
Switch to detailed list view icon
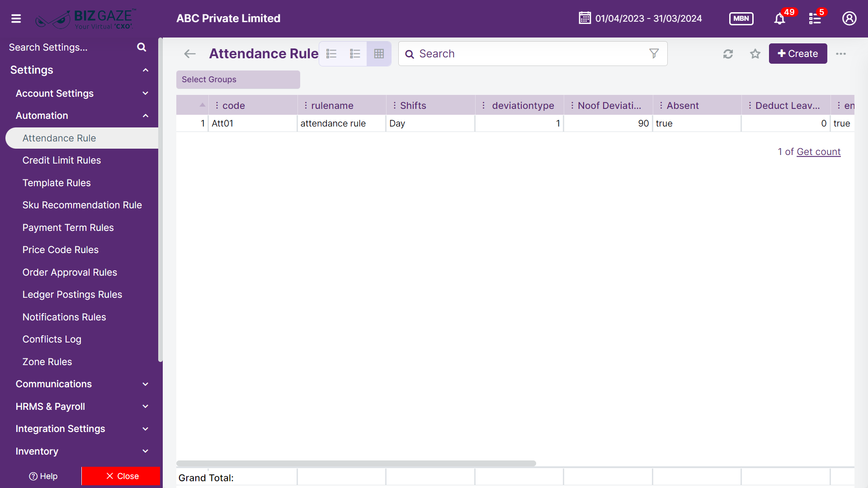tap(331, 54)
